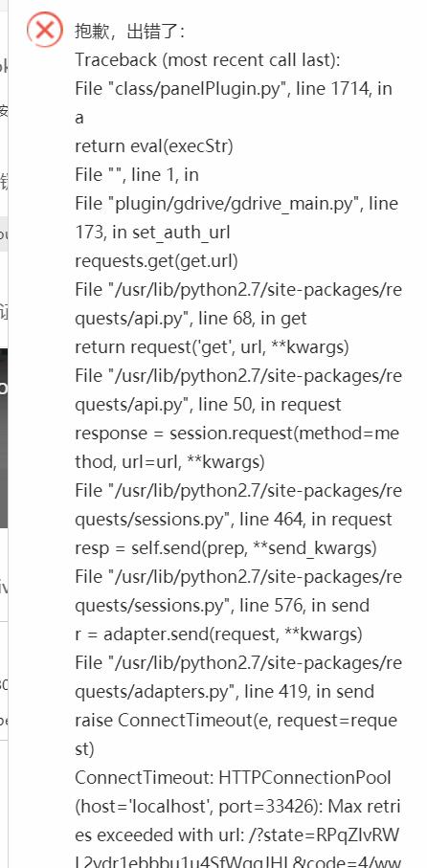Click the 'File "", line 1, in' text
Viewport: 427px width, 868px height.
(137, 175)
